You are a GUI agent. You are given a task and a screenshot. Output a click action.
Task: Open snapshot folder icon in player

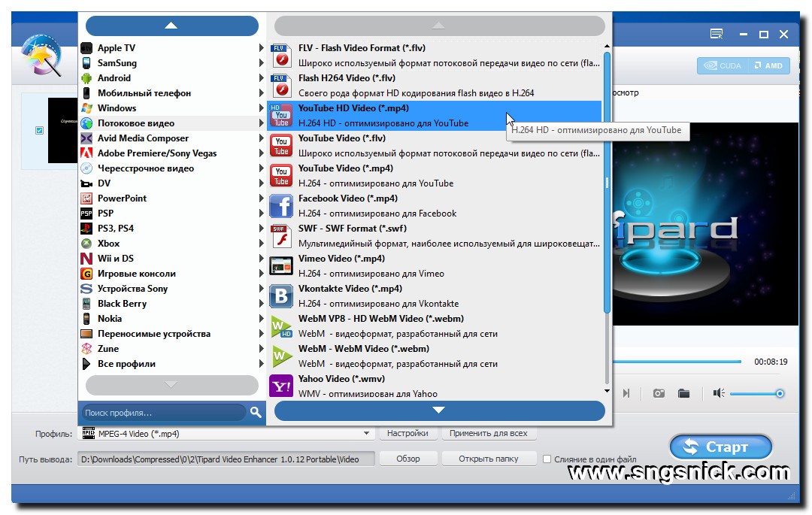(683, 393)
